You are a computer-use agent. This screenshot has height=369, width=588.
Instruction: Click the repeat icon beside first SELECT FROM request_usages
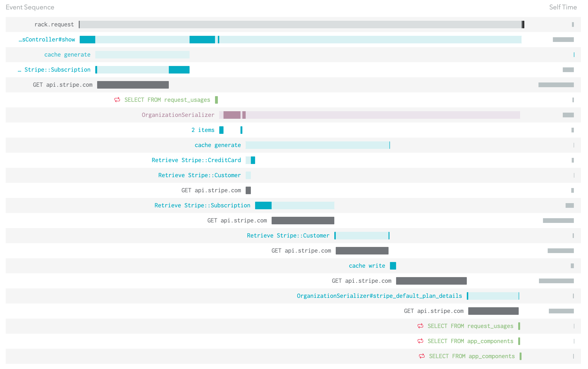click(x=117, y=100)
